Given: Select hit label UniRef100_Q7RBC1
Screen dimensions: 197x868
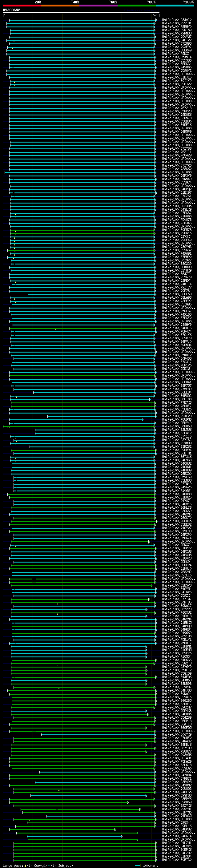Looking at the screenshot, I should pyautogui.click(x=176, y=779).
